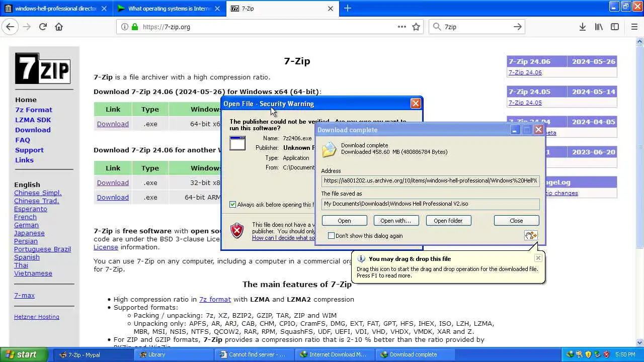Click the red security alert tray icon

[x=607, y=354]
